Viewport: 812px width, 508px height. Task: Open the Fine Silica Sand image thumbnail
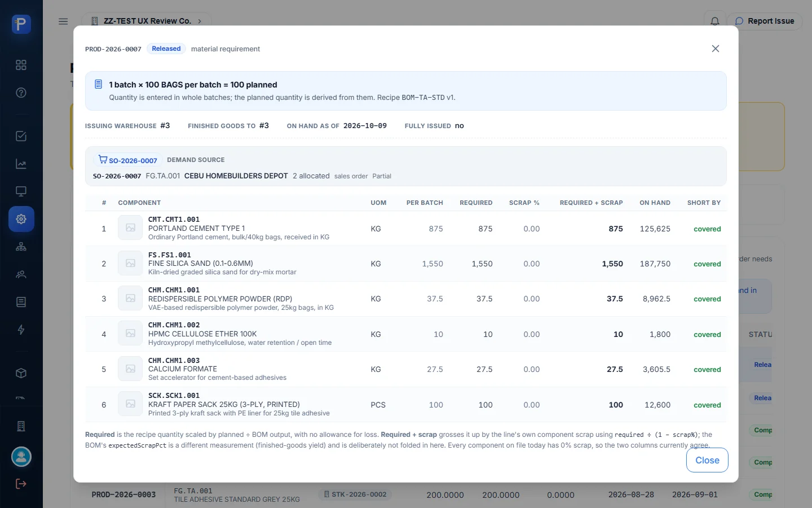point(130,264)
